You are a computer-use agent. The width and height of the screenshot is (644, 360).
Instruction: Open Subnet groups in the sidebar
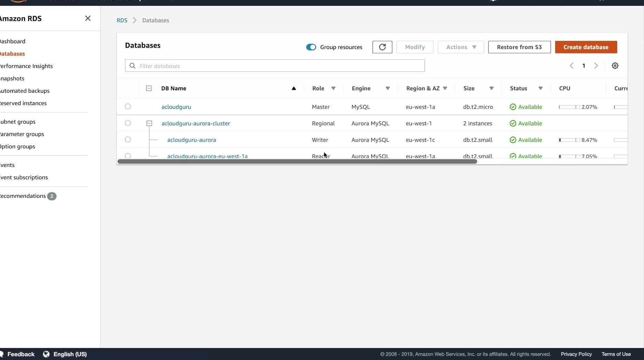(x=18, y=122)
